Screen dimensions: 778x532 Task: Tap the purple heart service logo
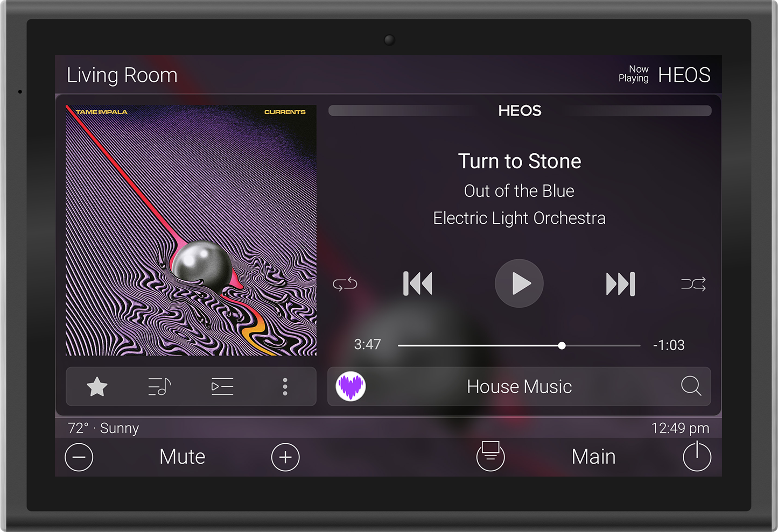351,387
